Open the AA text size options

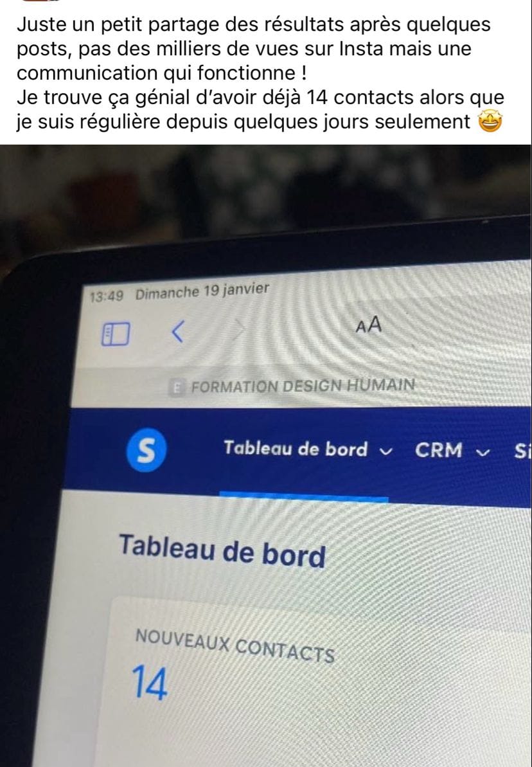[369, 325]
